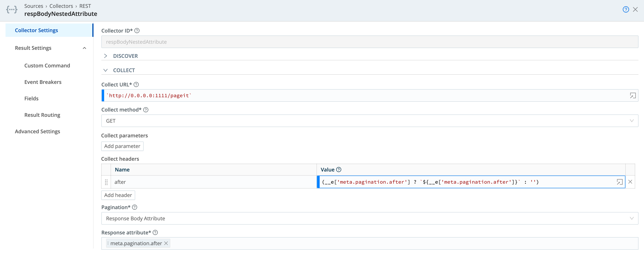Open the Pagination Response Body Attribute dropdown
The height and width of the screenshot is (254, 644).
pos(370,218)
